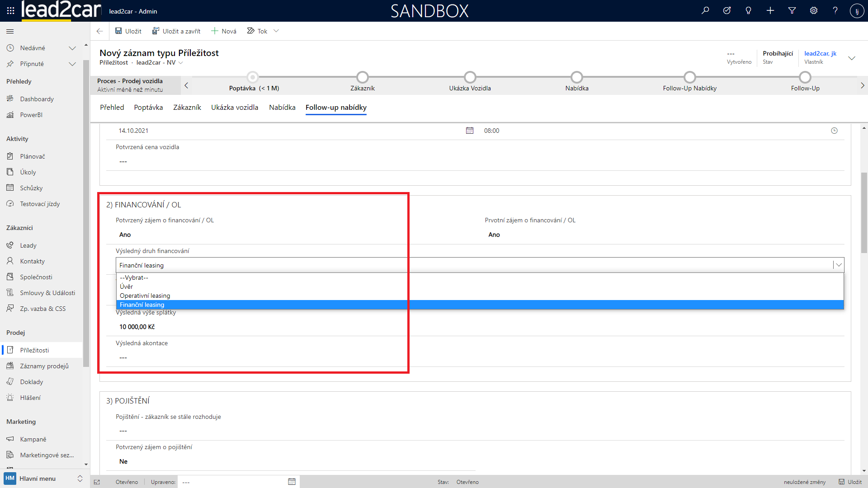Expand the Nedávné section chevron

(72, 48)
